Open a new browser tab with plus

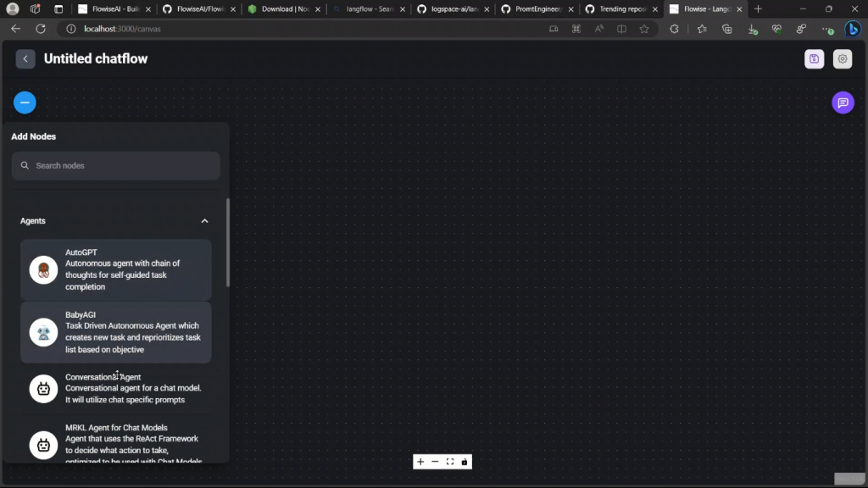(x=758, y=8)
